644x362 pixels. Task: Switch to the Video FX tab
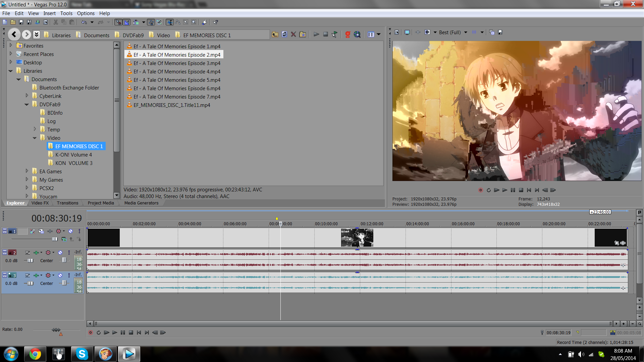[x=40, y=203]
